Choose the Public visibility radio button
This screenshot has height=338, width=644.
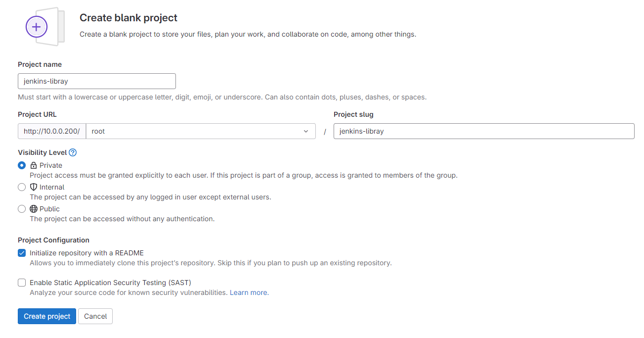[22, 209]
